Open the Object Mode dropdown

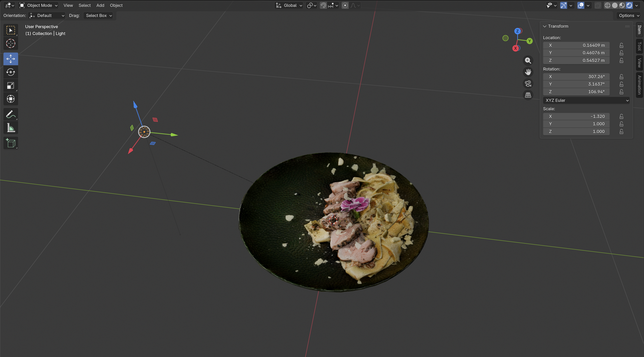(39, 5)
